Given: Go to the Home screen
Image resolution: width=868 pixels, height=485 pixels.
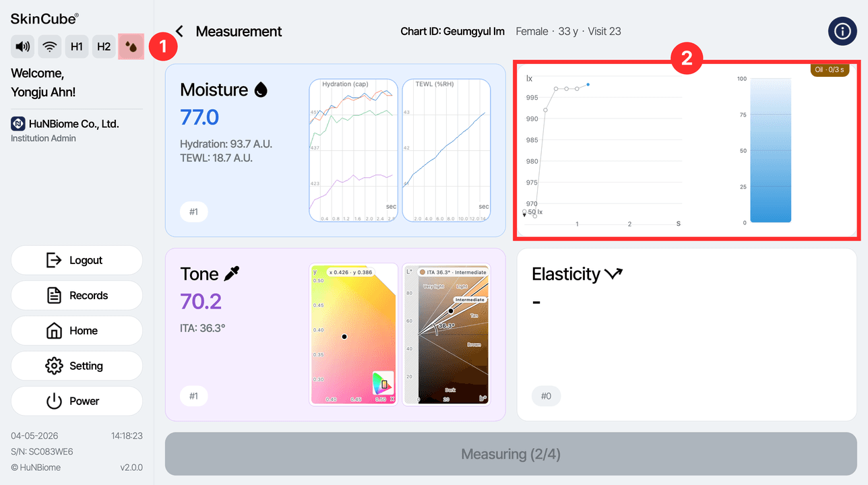Looking at the screenshot, I should tap(77, 331).
